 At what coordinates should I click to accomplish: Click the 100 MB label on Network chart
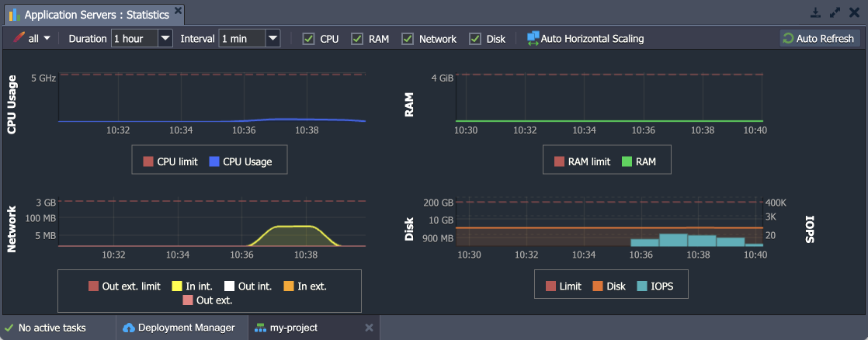tap(41, 218)
